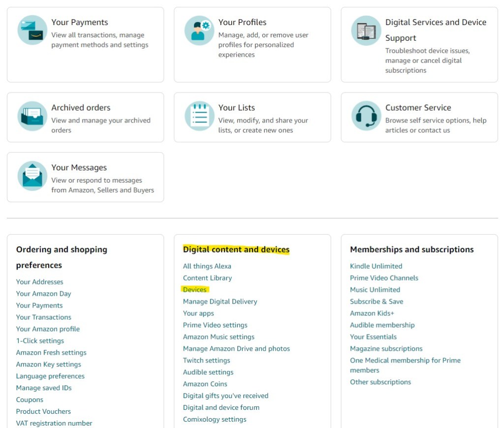Click the Customer Service headset icon
Image resolution: width=504 pixels, height=428 pixels.
pos(366,116)
